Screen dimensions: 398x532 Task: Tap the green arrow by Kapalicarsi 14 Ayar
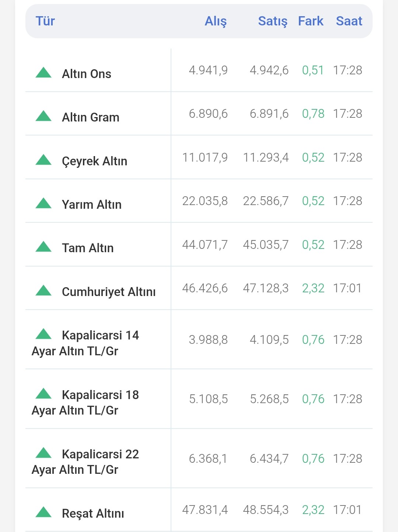(43, 334)
